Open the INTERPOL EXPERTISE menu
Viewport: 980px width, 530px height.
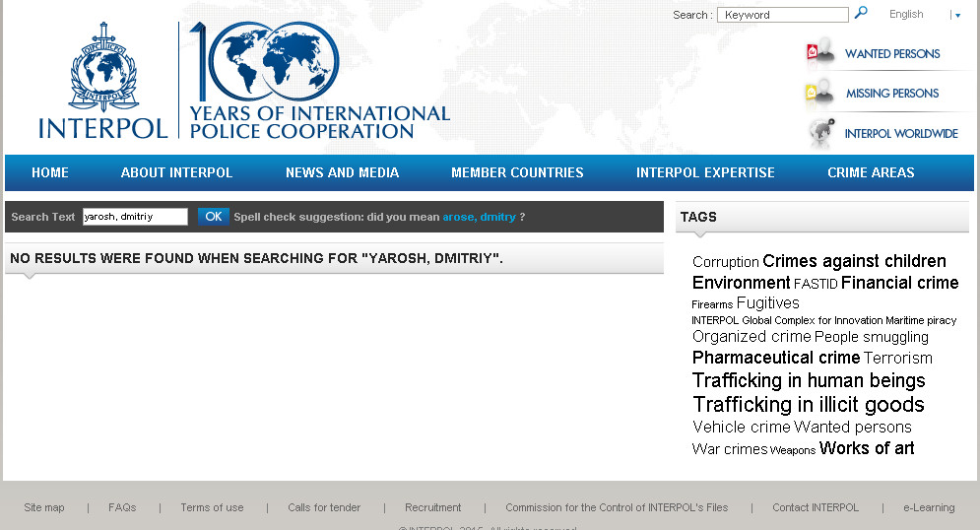tap(705, 172)
